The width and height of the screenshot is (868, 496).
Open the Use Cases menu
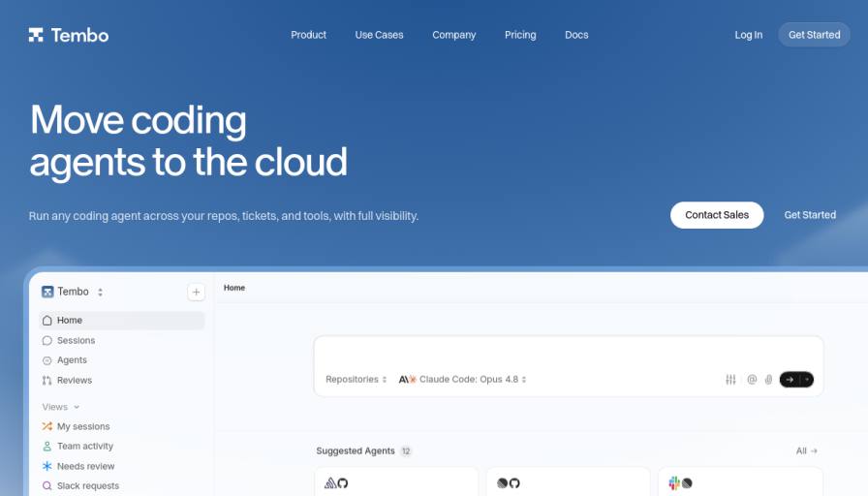point(379,35)
